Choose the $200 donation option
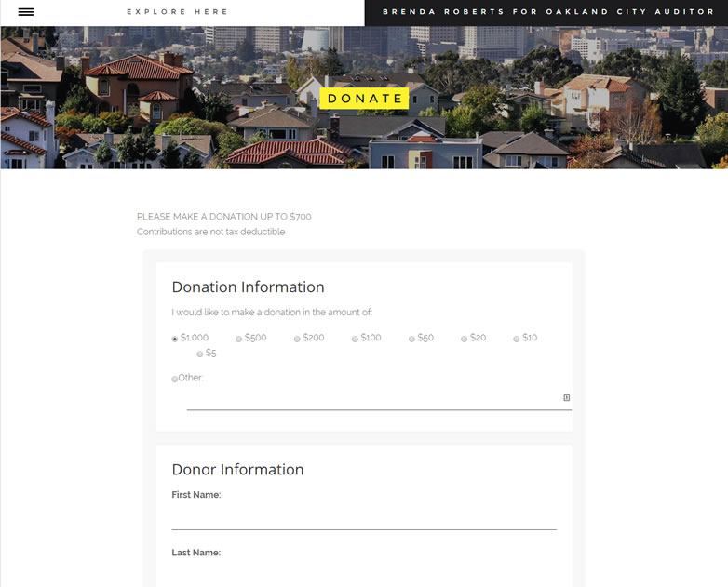The image size is (728, 587). coord(297,339)
